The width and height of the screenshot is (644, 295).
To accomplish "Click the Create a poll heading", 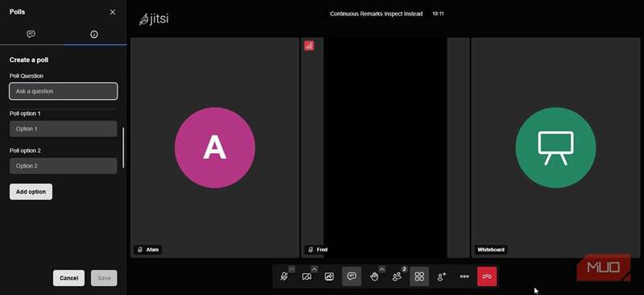I will tap(29, 60).
